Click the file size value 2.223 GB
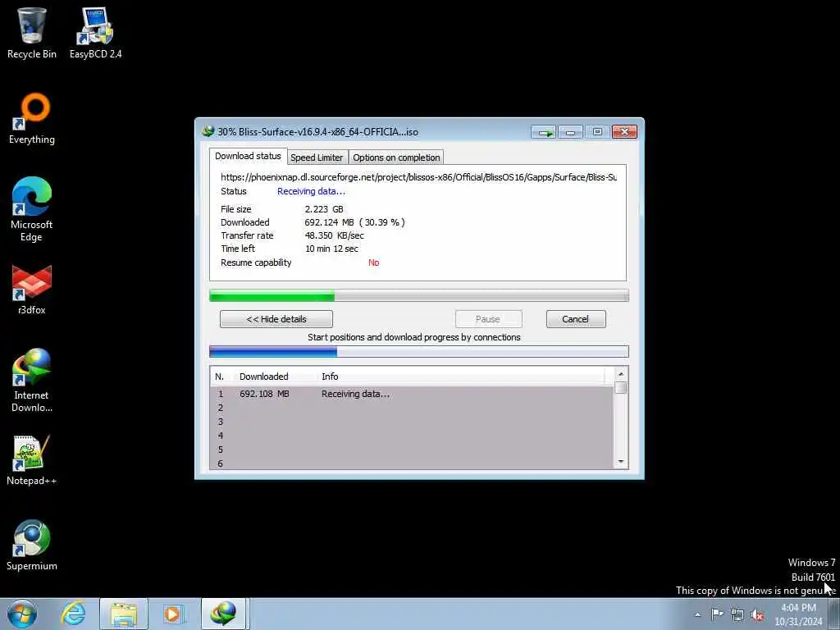 [324, 209]
